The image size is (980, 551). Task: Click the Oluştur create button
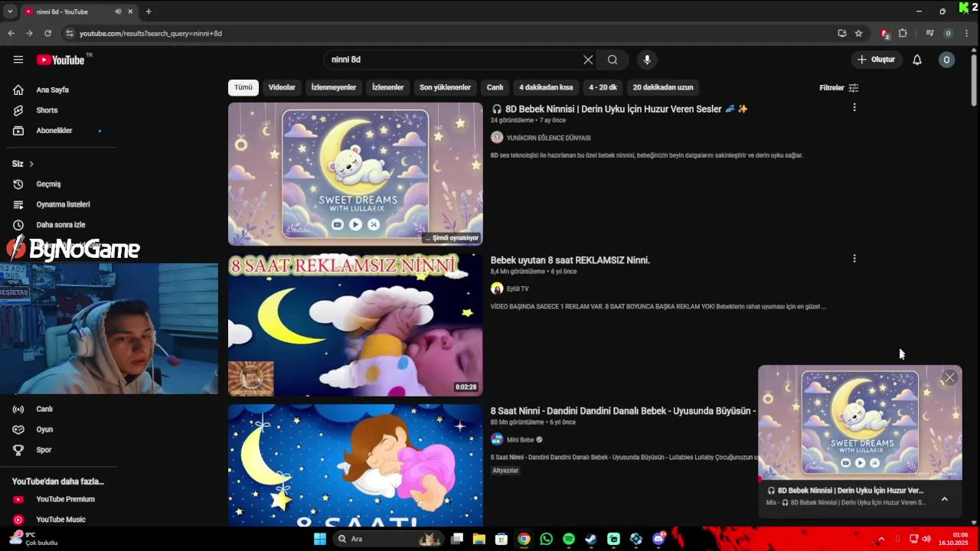click(876, 60)
